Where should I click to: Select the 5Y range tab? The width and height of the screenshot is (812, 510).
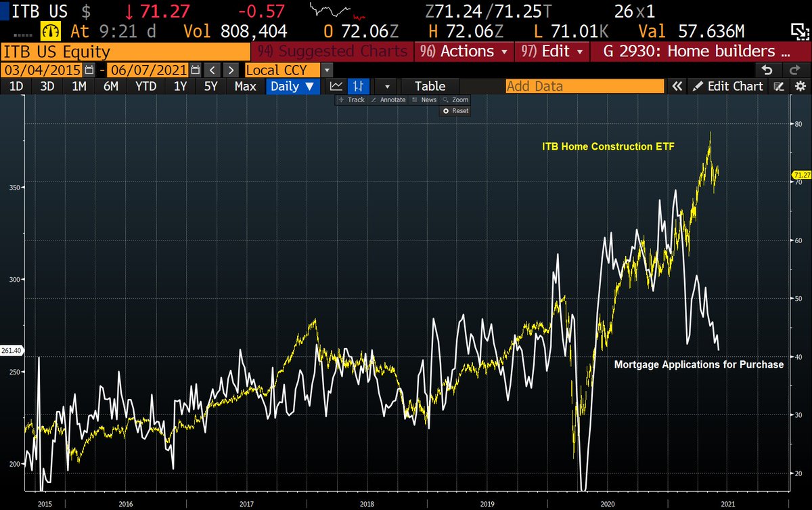coord(211,86)
